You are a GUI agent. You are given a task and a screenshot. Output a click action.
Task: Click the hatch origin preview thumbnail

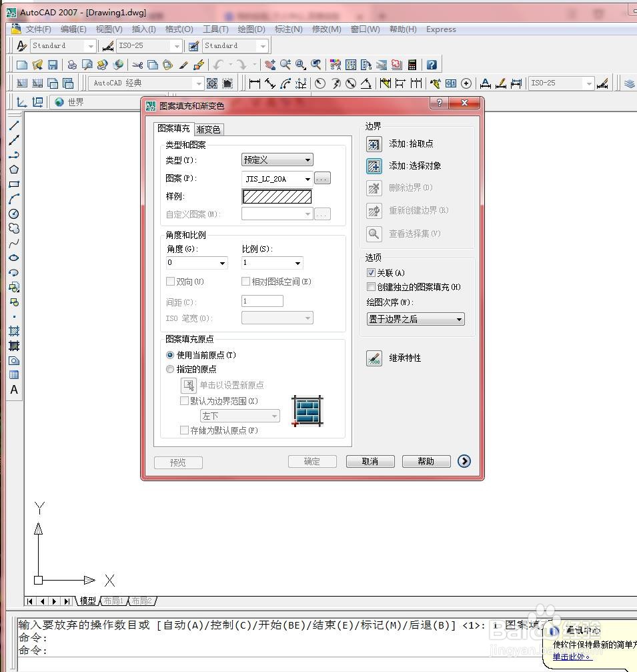(307, 412)
